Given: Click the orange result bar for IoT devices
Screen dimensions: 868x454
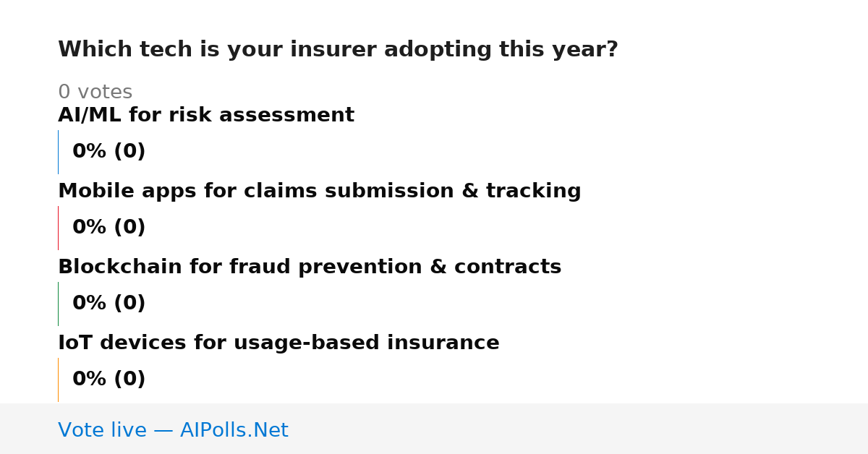Looking at the screenshot, I should [x=58, y=380].
